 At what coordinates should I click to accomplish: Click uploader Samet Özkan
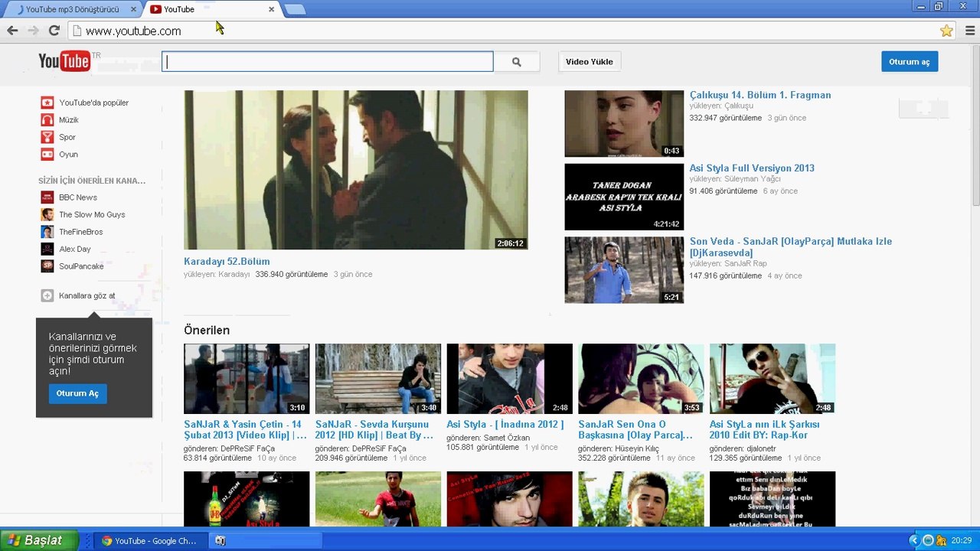(507, 438)
